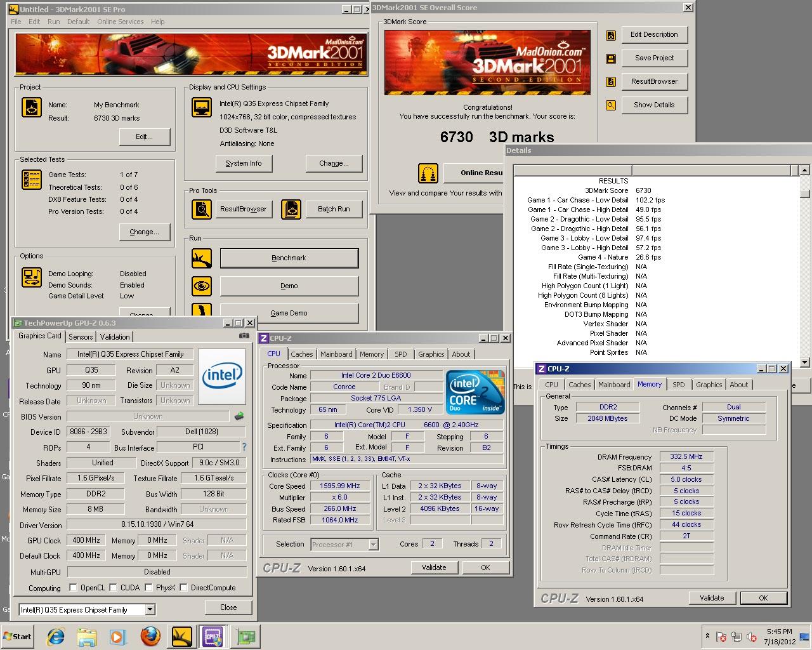The height and width of the screenshot is (650, 812).
Task: Click the ResultBrowser icon in Overall Score window
Action: click(611, 82)
